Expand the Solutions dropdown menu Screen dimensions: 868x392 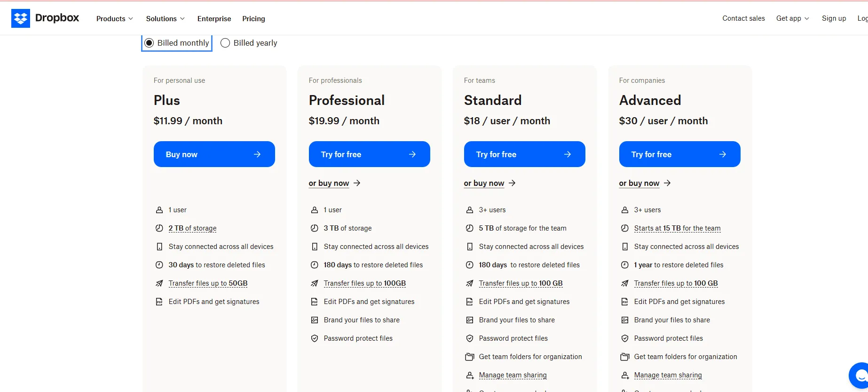(166, 19)
